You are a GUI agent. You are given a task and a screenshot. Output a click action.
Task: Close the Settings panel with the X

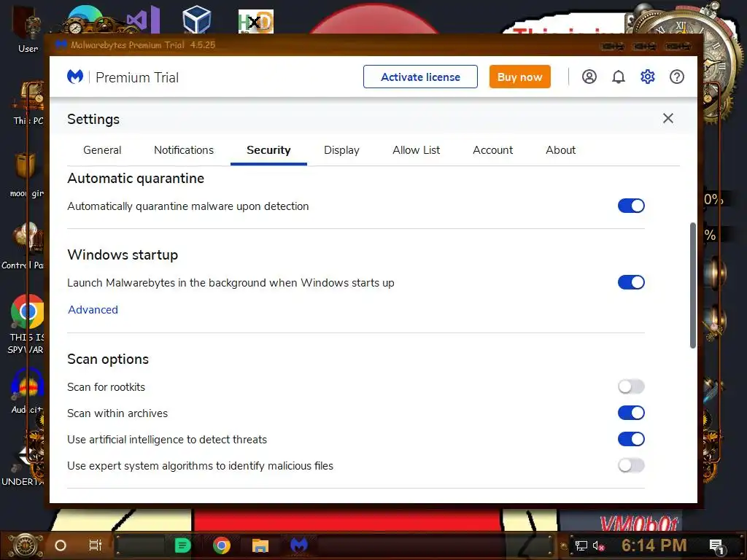[x=668, y=118]
